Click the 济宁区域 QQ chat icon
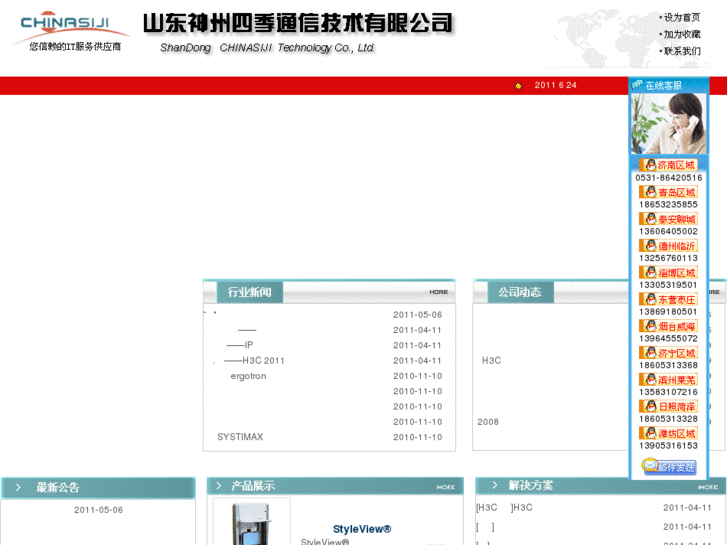The image size is (727, 545). click(x=668, y=353)
